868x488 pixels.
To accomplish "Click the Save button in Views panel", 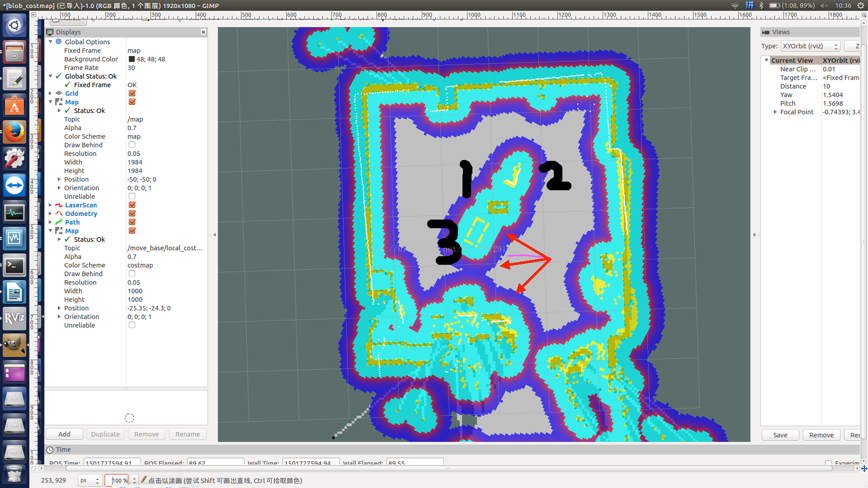I will pyautogui.click(x=780, y=435).
